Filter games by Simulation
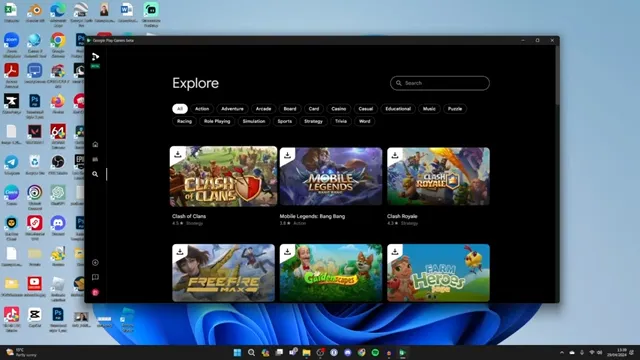 point(254,121)
